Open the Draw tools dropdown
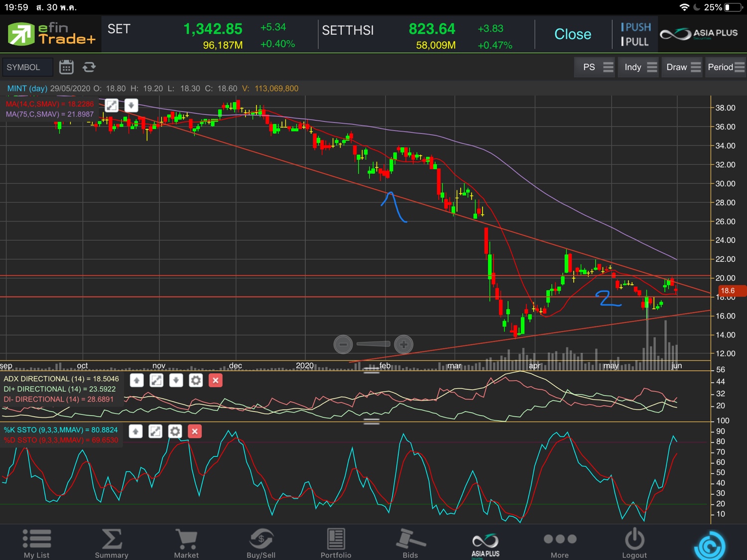The image size is (747, 560). click(x=683, y=67)
